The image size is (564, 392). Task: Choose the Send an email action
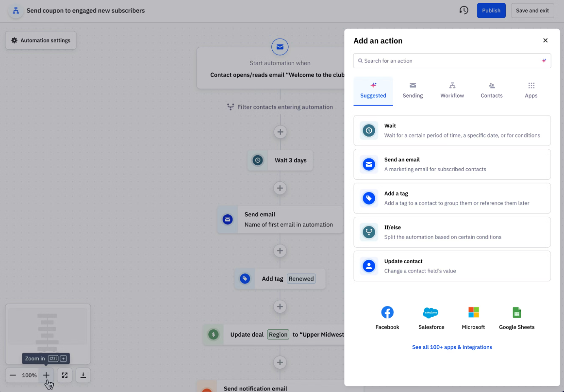452,164
